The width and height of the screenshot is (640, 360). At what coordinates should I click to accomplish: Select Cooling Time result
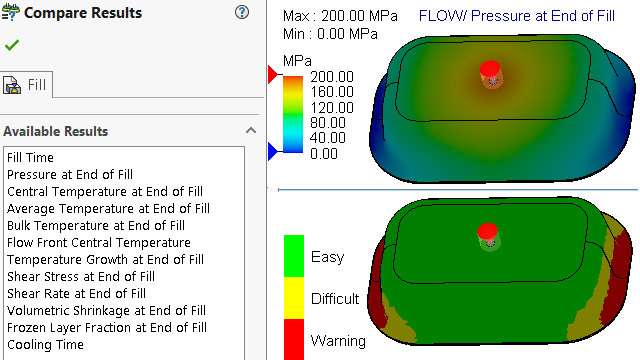(x=45, y=344)
